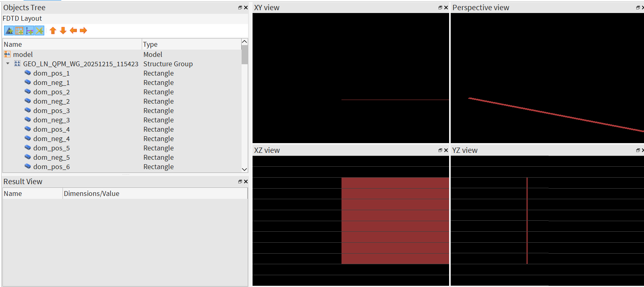Close the XY view panel

coord(446,8)
